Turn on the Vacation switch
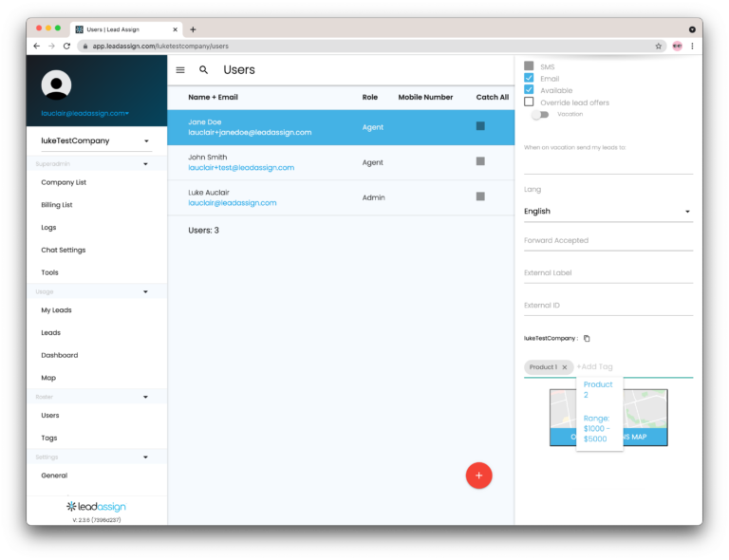 pos(540,114)
